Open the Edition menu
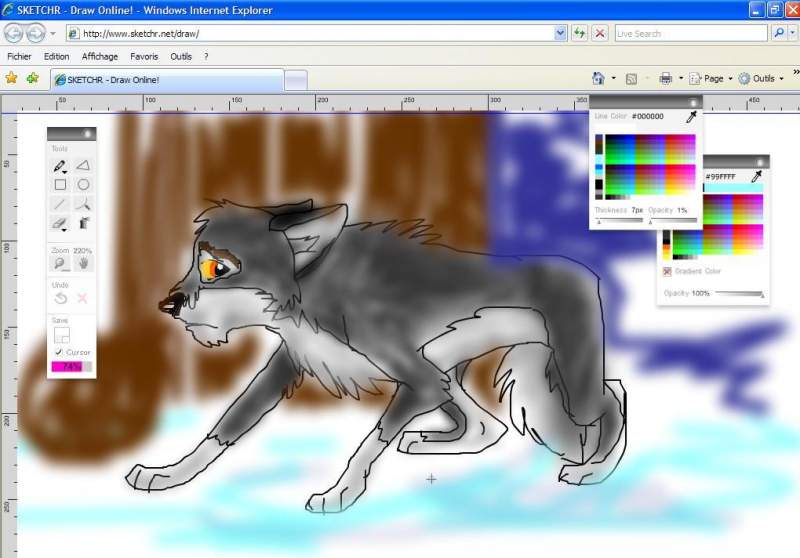Image resolution: width=800 pixels, height=558 pixels. (x=56, y=57)
